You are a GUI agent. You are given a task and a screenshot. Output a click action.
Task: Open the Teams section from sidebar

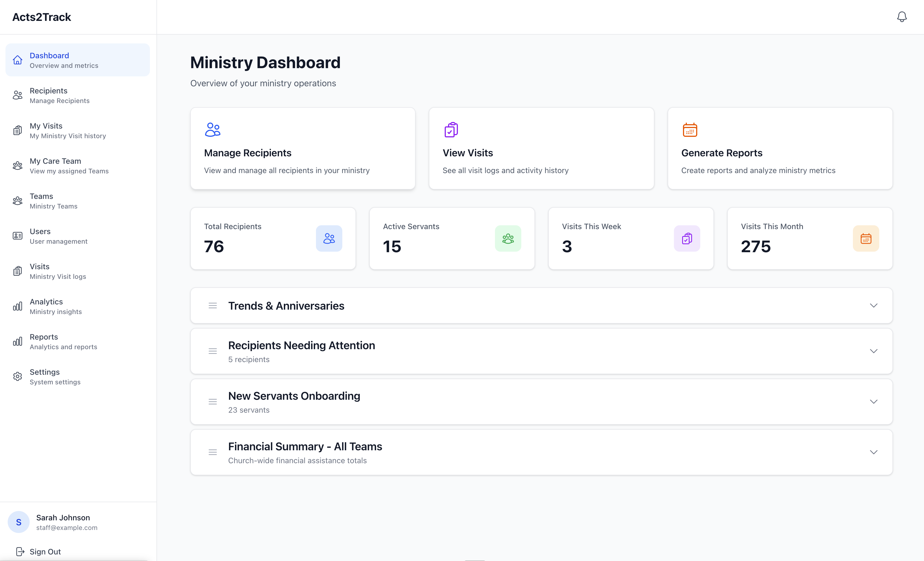point(18,200)
